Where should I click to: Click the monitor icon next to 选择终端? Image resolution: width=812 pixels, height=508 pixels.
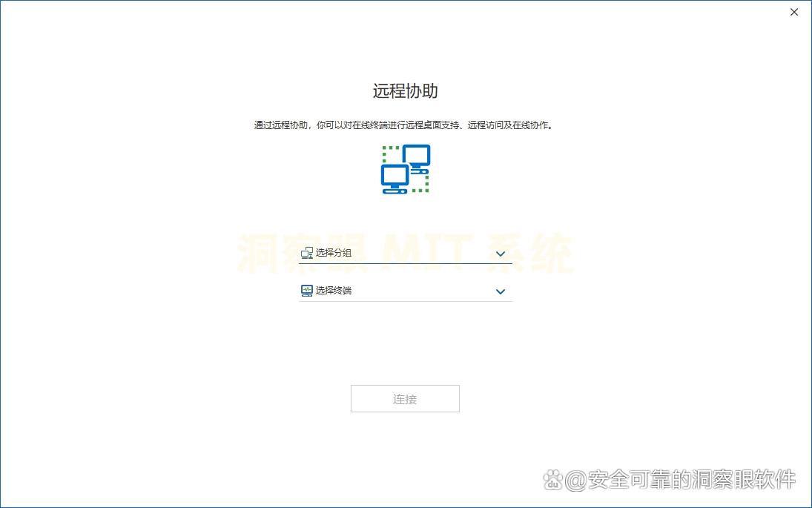306,291
